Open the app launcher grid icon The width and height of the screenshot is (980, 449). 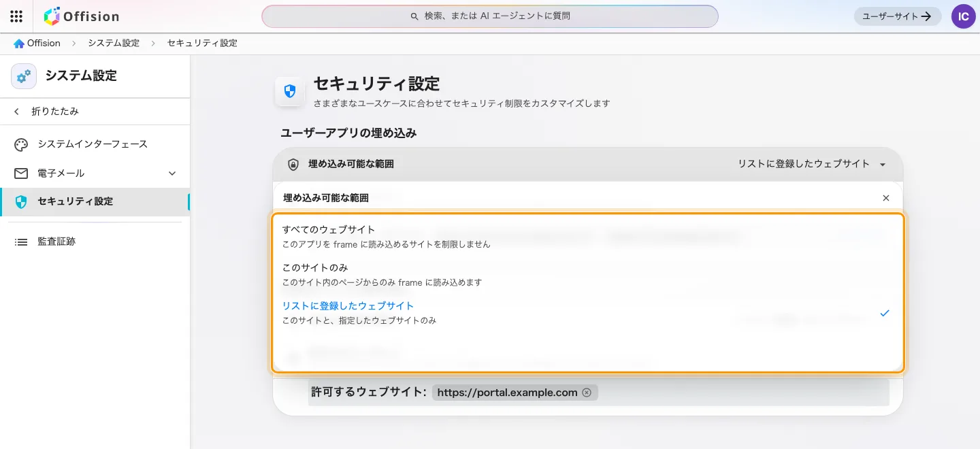(x=16, y=16)
